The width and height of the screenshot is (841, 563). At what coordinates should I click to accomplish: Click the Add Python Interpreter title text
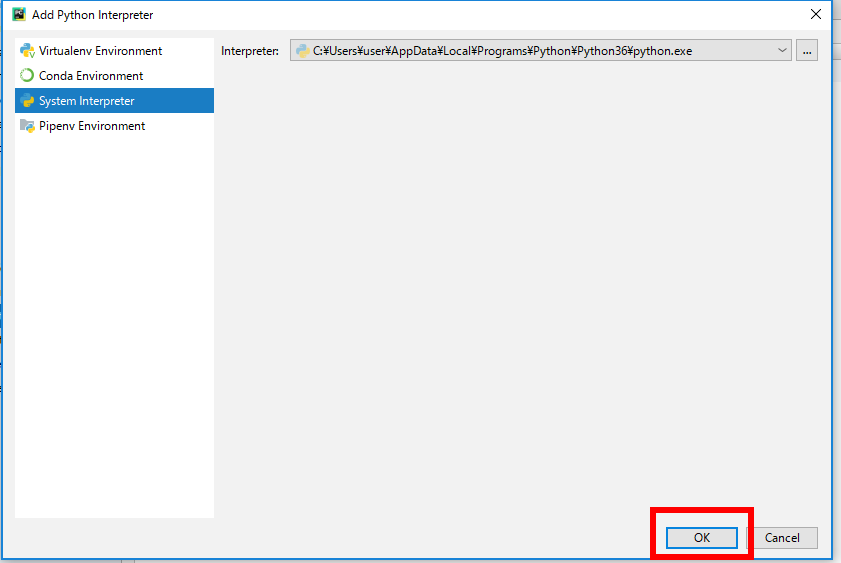coord(92,15)
